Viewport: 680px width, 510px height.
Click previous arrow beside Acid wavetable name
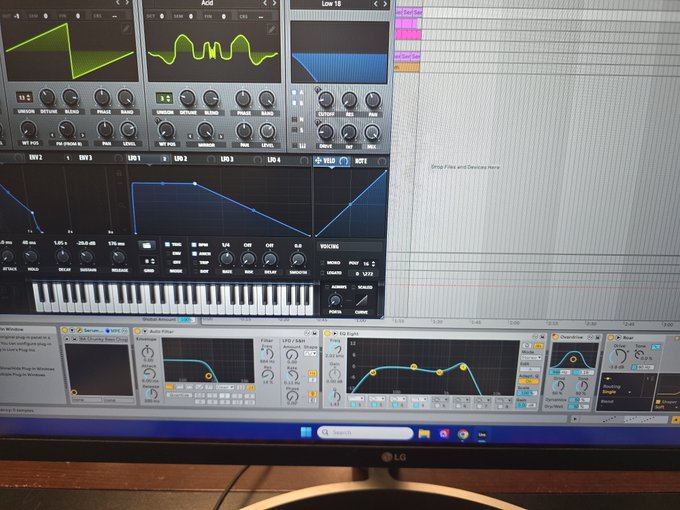coord(265,3)
